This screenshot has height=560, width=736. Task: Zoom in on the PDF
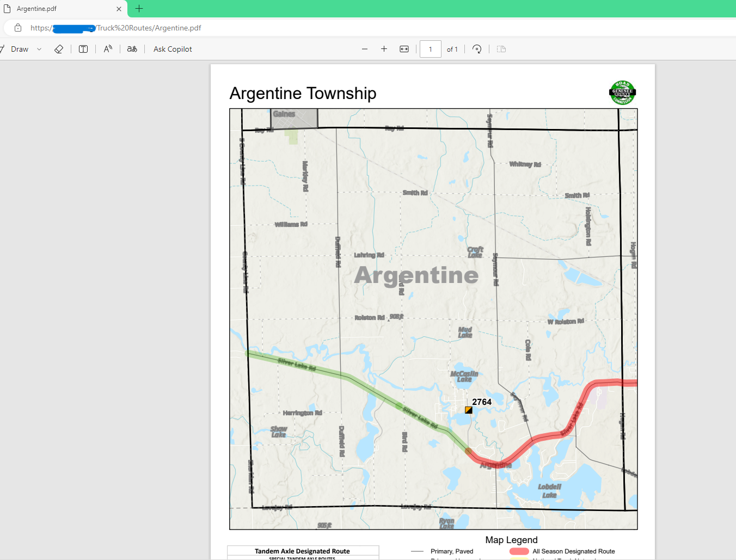point(384,49)
